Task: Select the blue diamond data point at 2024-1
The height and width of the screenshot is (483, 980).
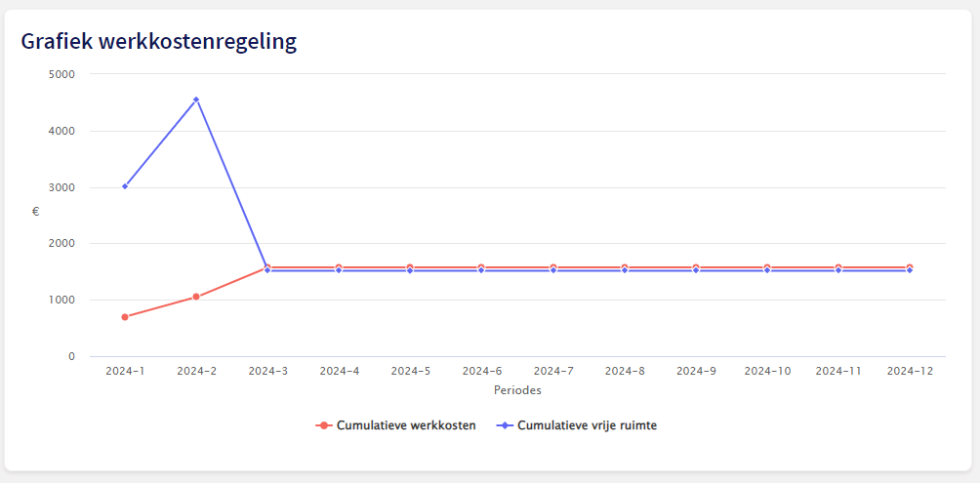Action: [125, 186]
